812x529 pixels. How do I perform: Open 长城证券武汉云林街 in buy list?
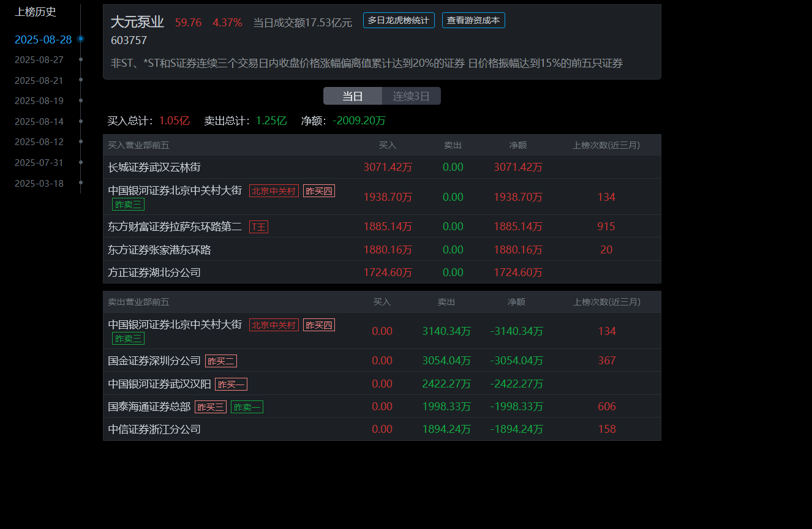tap(154, 167)
